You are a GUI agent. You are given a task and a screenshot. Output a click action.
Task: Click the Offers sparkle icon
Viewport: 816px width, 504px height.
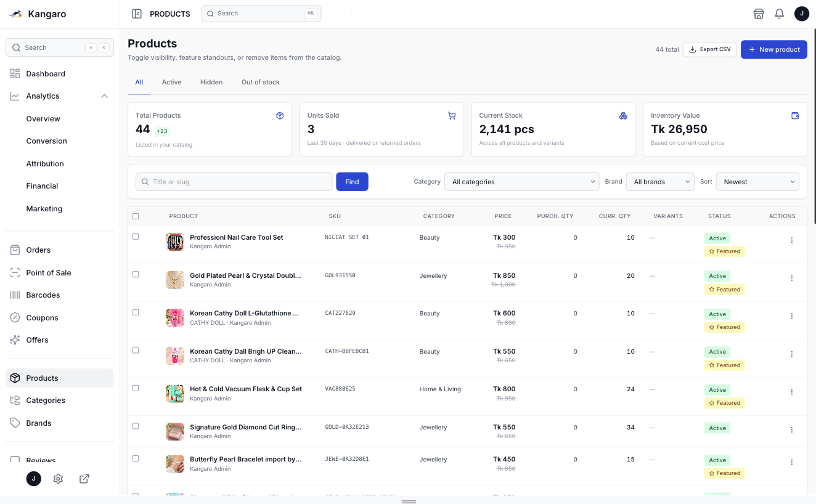coord(15,339)
